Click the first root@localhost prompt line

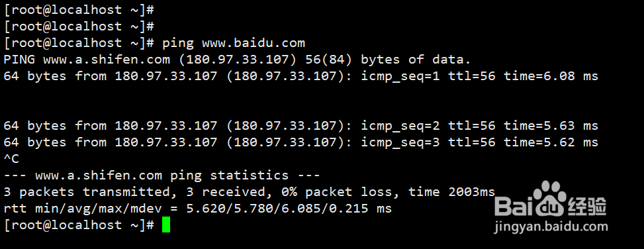79,10
